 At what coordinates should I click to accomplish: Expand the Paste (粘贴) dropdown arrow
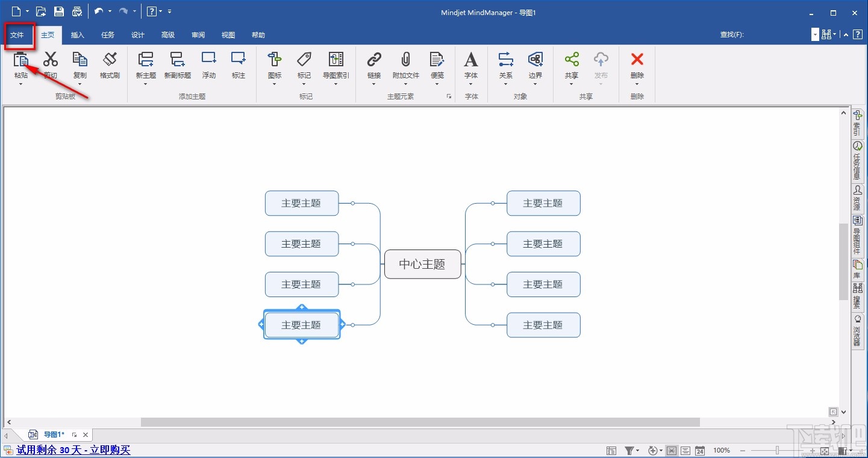(x=21, y=84)
